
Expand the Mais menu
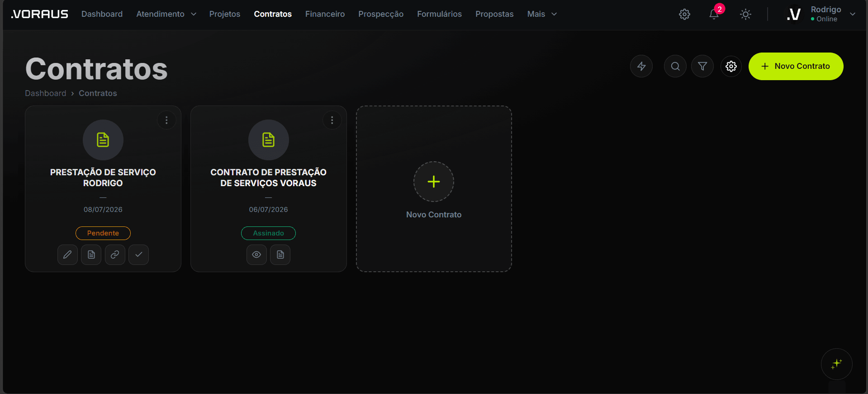542,14
